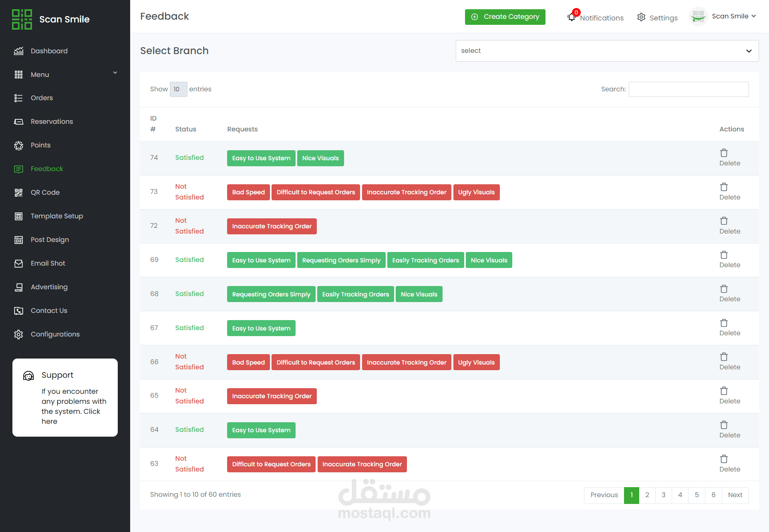Open Template Setup in sidebar
This screenshot has width=769, height=532.
[x=56, y=216]
